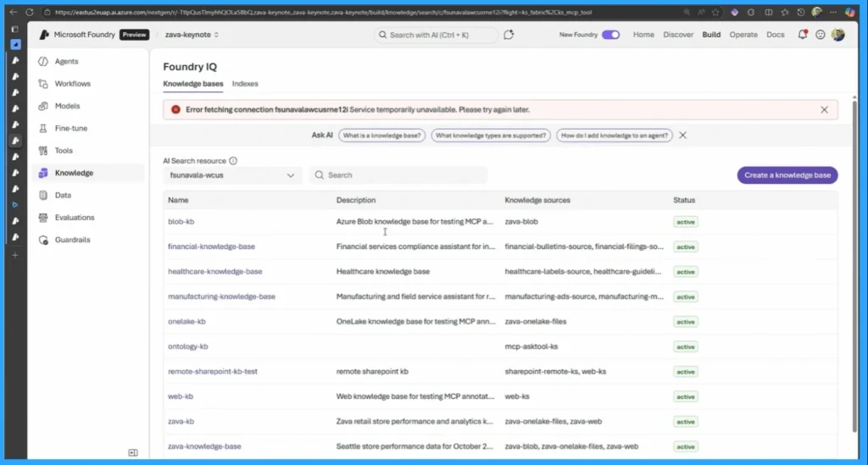The image size is (868, 465).
Task: Open the healthcare-knowledge-base link
Action: (214, 272)
